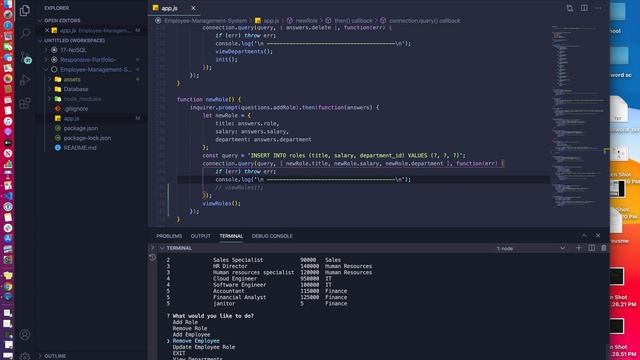Expand the assets folder
This screenshot has height=360, width=640.
point(72,79)
